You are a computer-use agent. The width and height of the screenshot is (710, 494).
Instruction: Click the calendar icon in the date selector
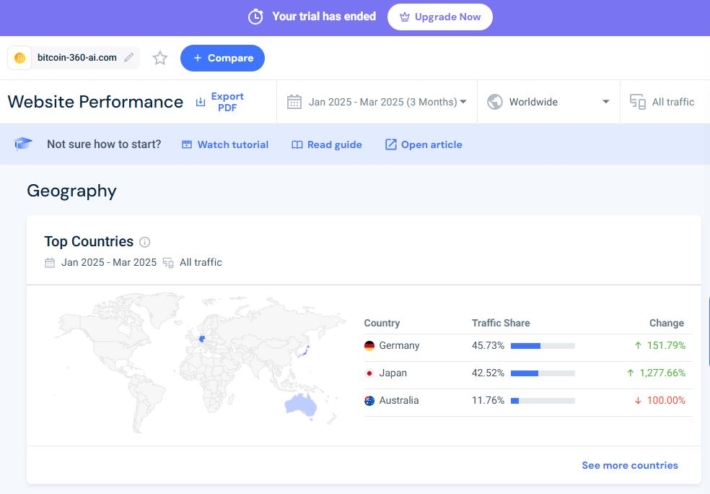pyautogui.click(x=294, y=102)
